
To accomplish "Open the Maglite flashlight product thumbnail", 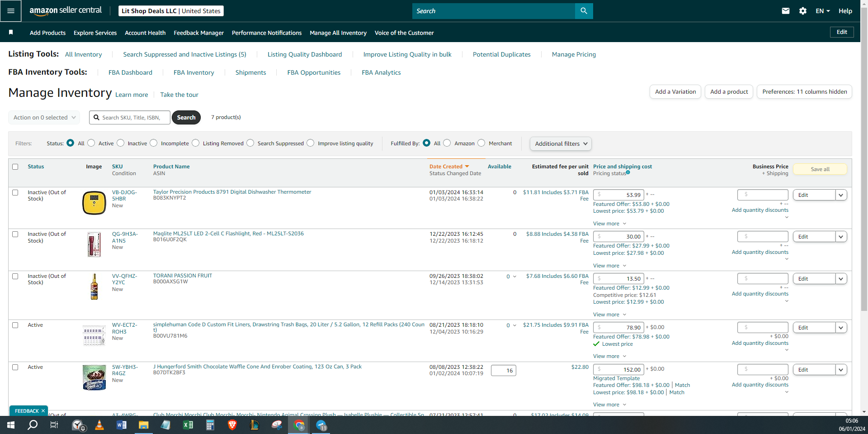I will pyautogui.click(x=94, y=244).
